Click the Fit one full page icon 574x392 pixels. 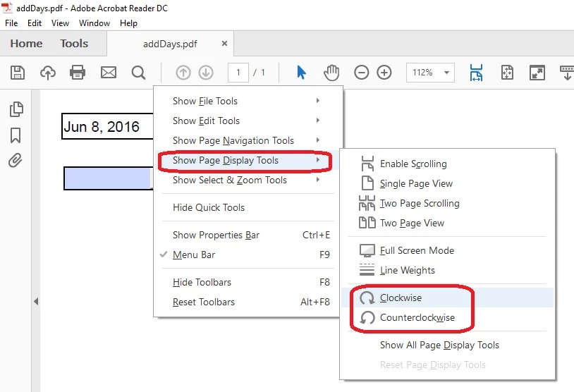[x=507, y=73]
